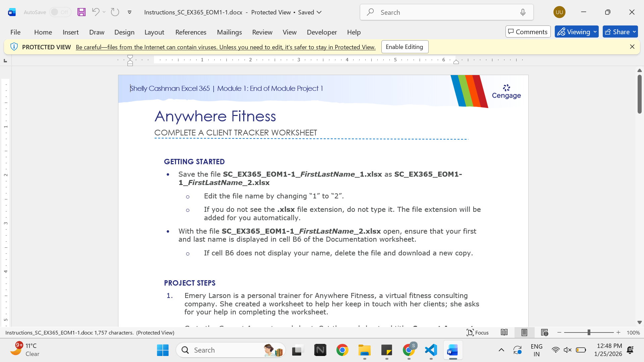Screen dimensions: 644x362
Task: Go to the Review tab
Action: pos(262,32)
